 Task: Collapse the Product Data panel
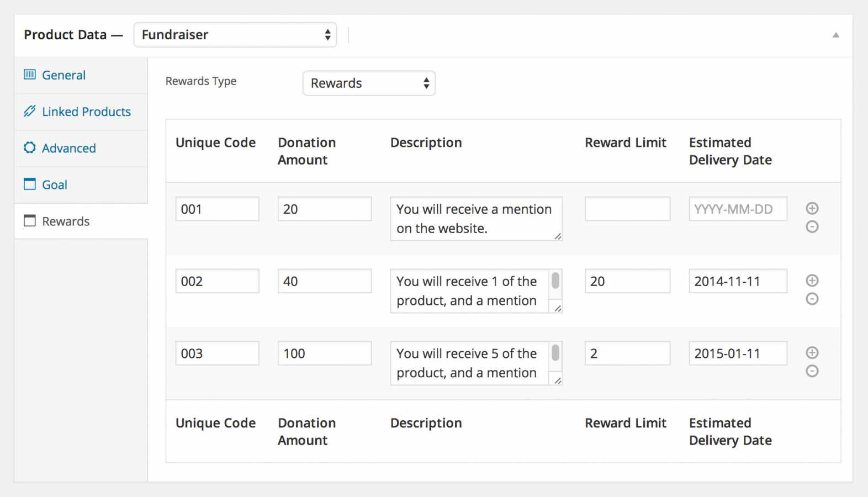835,35
